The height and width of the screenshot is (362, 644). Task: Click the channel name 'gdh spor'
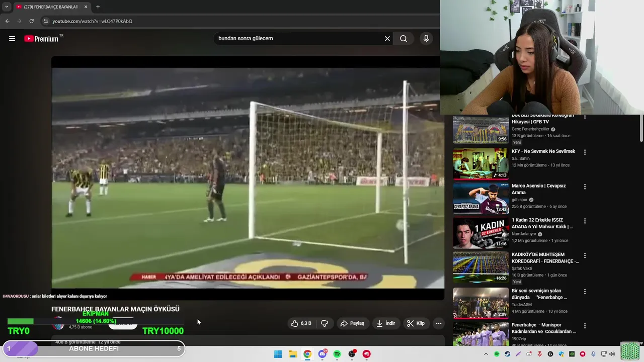point(519,200)
